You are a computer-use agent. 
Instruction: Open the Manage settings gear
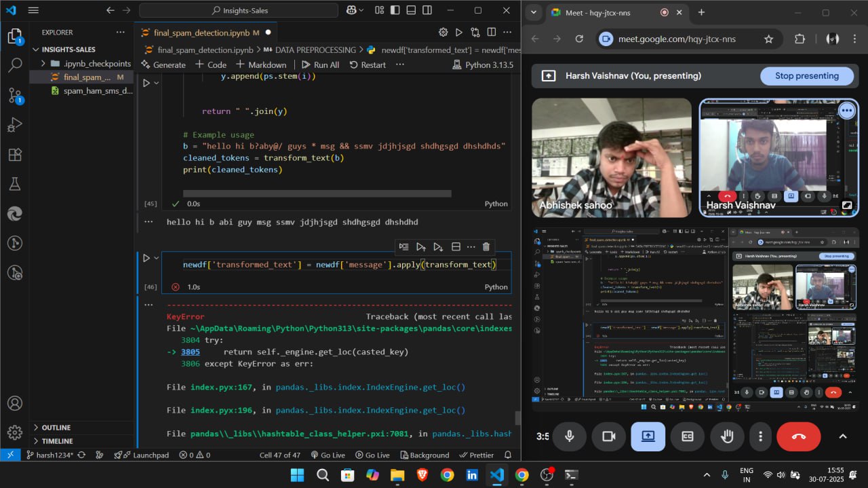click(15, 432)
